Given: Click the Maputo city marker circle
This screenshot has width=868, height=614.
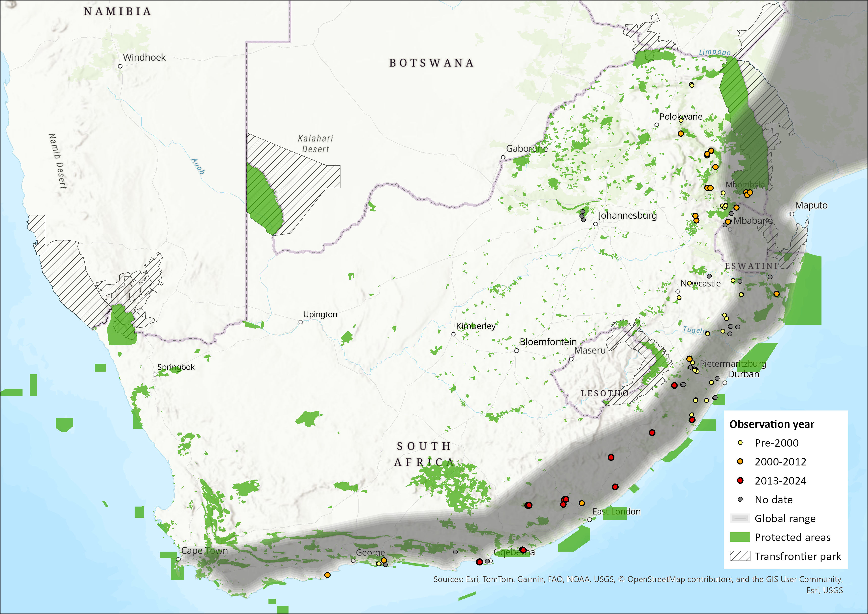Looking at the screenshot, I should click(x=792, y=214).
